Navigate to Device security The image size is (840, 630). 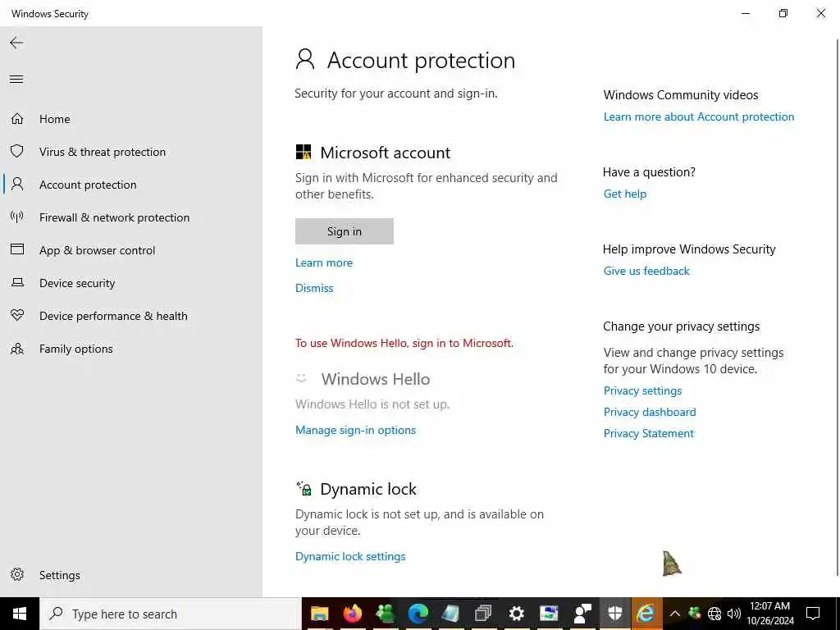click(x=77, y=283)
